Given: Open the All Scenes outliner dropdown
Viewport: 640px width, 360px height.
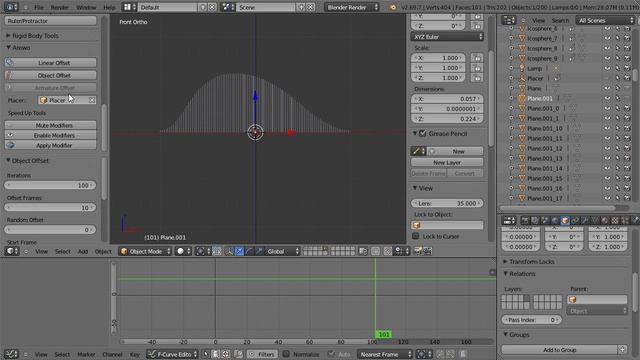Looking at the screenshot, I should 605,20.
